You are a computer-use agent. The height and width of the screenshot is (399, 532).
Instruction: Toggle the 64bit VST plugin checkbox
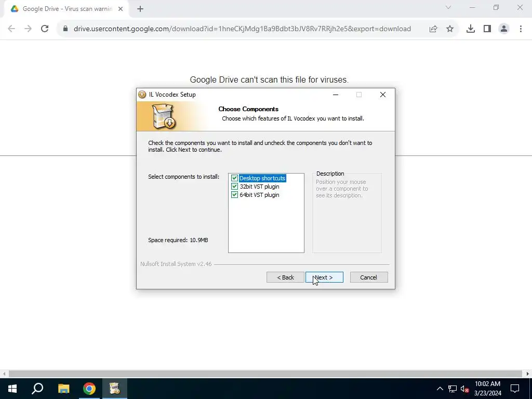(x=234, y=195)
